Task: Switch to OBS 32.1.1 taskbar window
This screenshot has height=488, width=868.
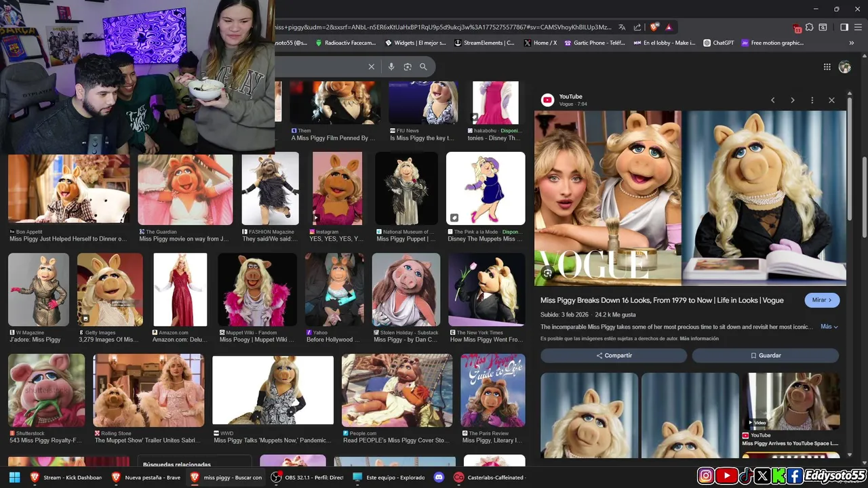Action: pos(309,477)
